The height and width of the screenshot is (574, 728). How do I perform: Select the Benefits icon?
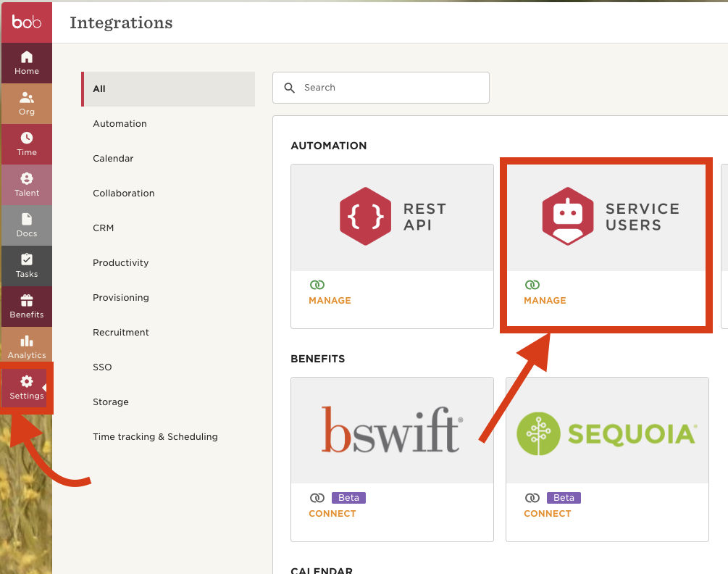[27, 307]
